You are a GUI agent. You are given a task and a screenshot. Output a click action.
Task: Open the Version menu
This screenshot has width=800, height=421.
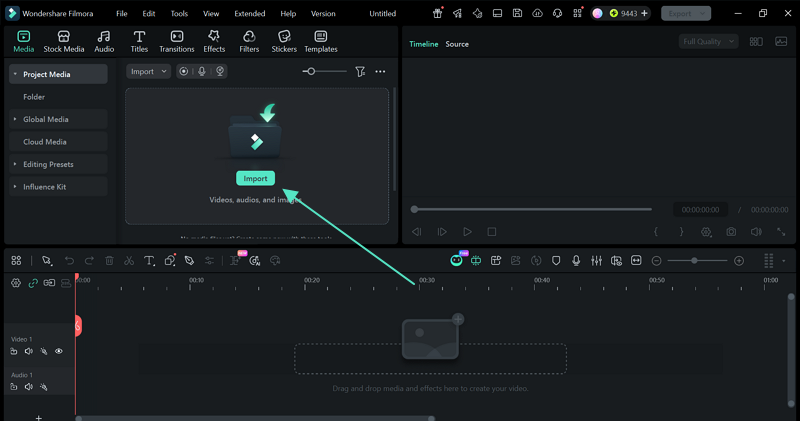click(323, 14)
